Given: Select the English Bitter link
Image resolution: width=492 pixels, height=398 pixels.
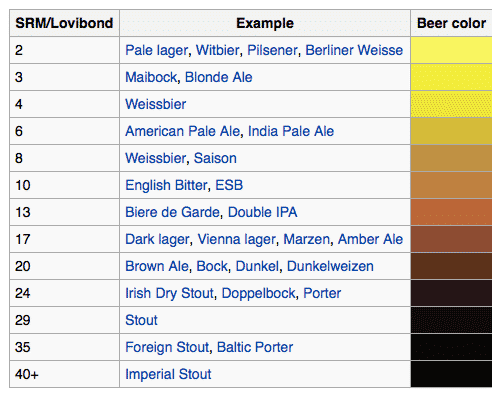Looking at the screenshot, I should (166, 185).
